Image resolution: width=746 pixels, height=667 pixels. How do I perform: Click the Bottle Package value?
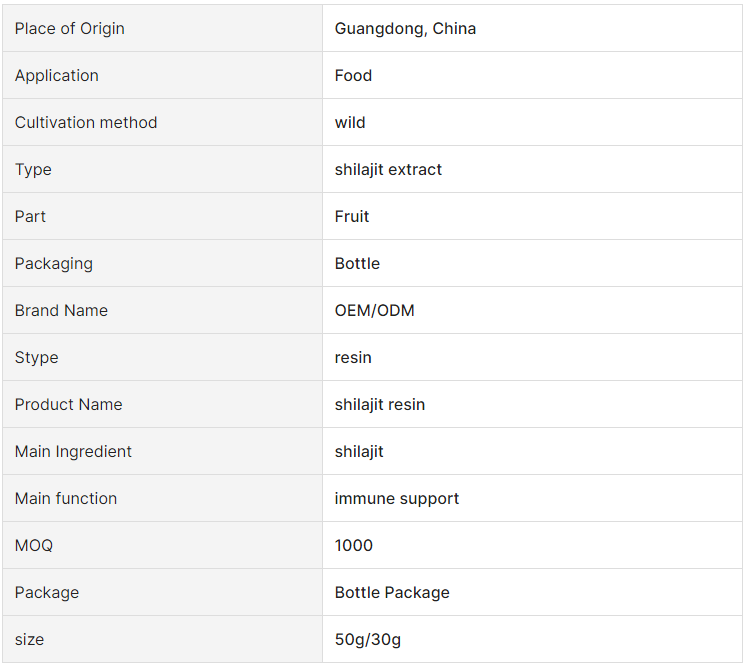tap(392, 593)
